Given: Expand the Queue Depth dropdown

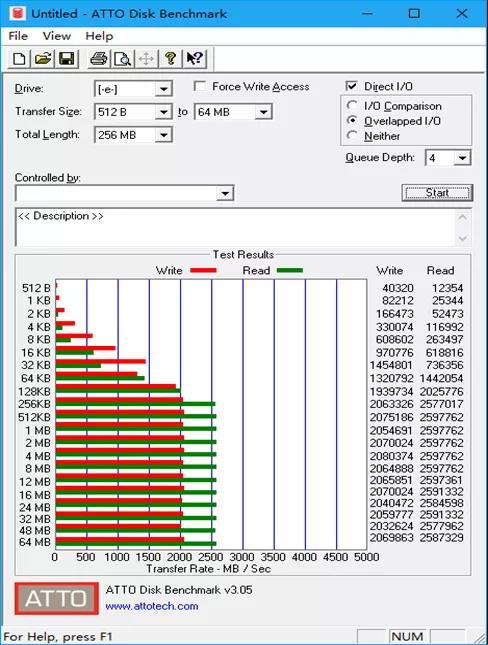Looking at the screenshot, I should pos(462,158).
